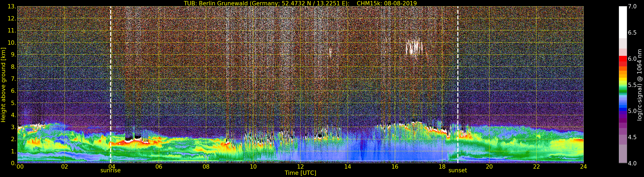Click the '08' time tick label
This screenshot has height=177, width=644.
click(x=206, y=167)
